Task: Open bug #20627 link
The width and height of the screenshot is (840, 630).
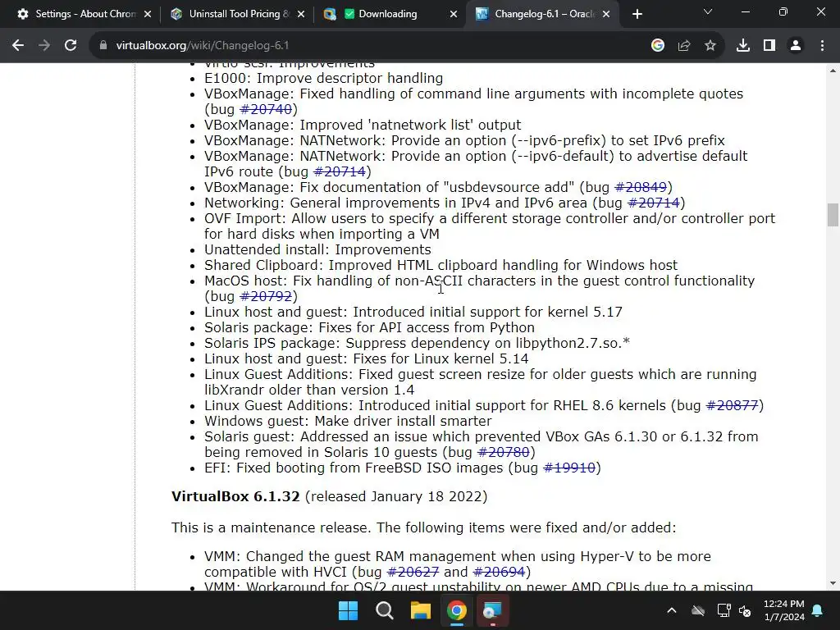Action: [413, 572]
